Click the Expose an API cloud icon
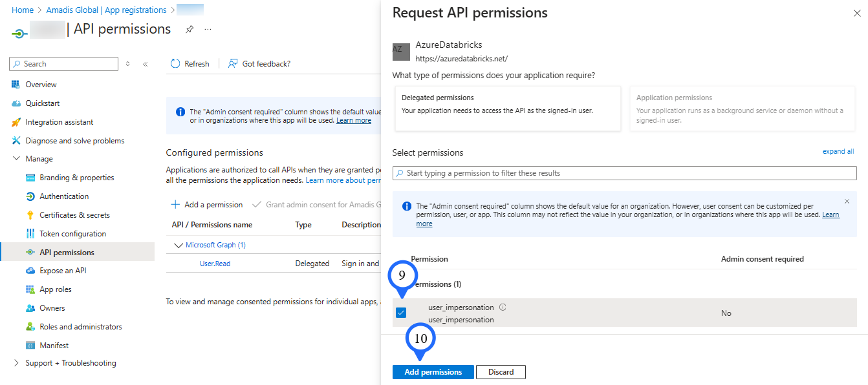This screenshot has width=868, height=385. [x=30, y=271]
